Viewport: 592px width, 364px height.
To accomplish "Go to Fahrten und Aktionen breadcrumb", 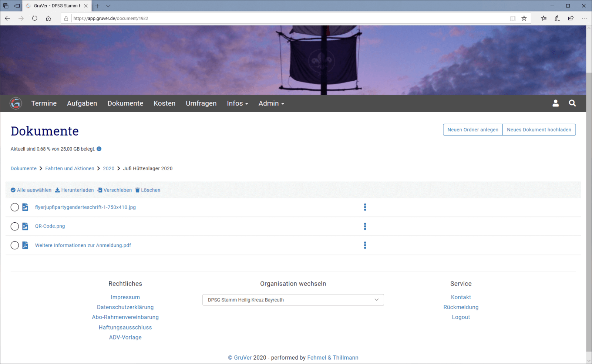I will [70, 168].
